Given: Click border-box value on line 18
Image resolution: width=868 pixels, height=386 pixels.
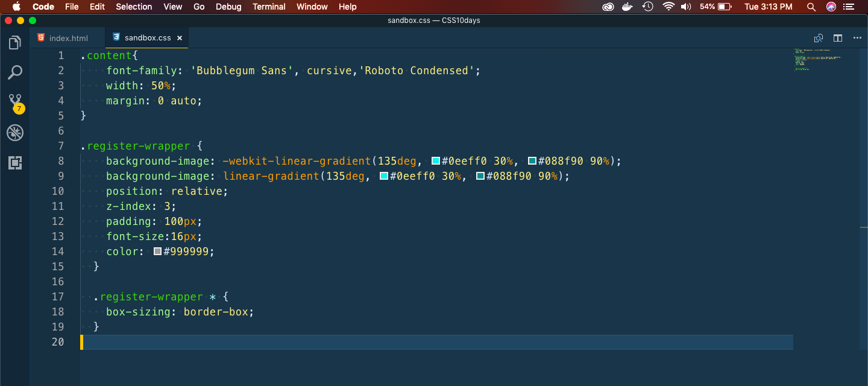Looking at the screenshot, I should coord(216,312).
